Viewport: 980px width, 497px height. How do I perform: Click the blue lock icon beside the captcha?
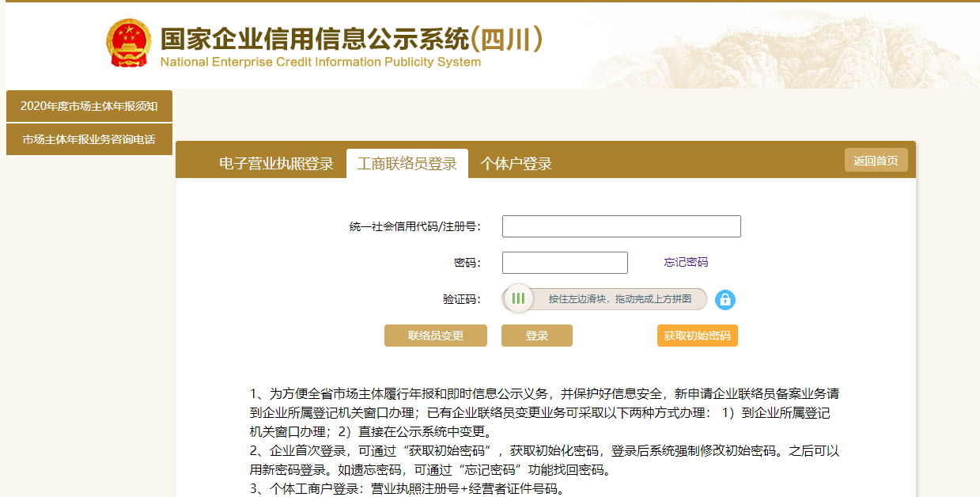pyautogui.click(x=725, y=300)
